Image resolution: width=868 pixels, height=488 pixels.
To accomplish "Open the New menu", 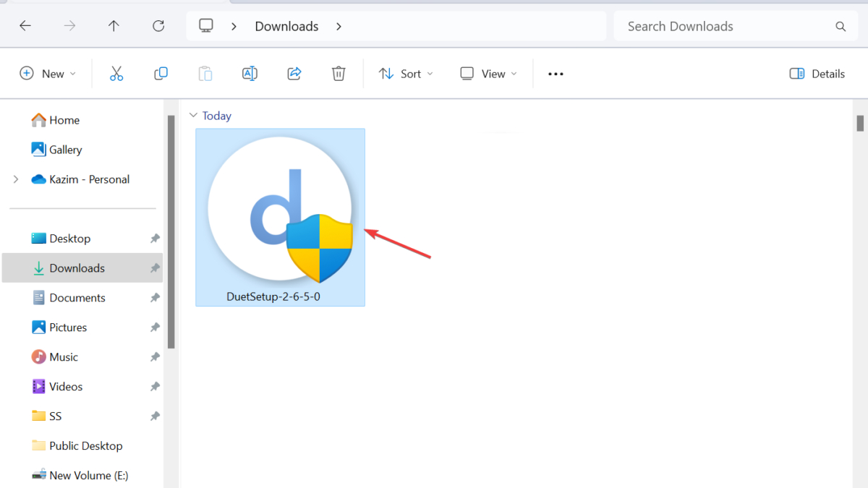I will point(48,73).
